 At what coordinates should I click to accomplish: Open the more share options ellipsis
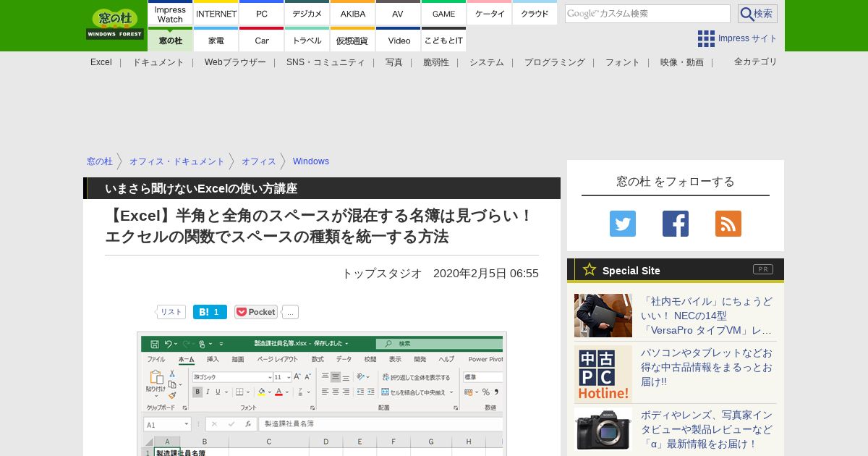point(290,312)
